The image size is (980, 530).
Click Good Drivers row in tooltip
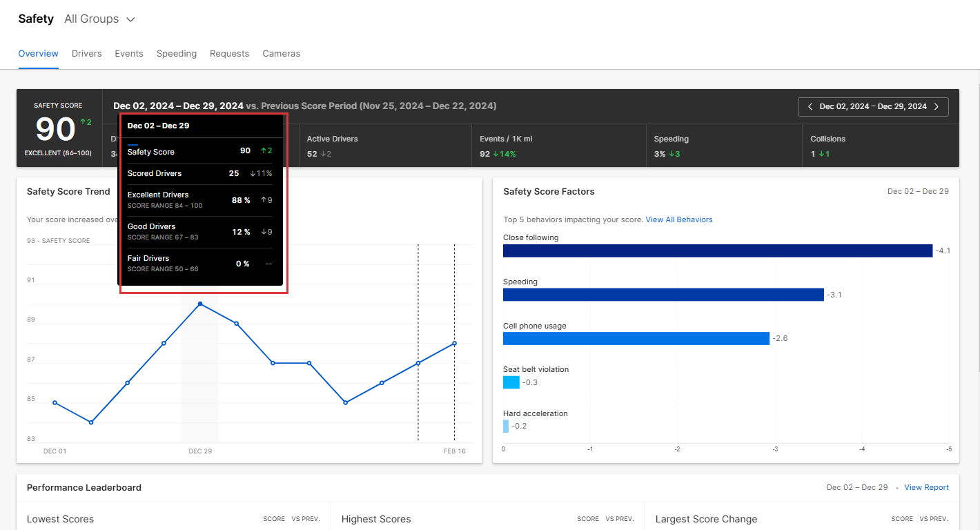coord(200,232)
